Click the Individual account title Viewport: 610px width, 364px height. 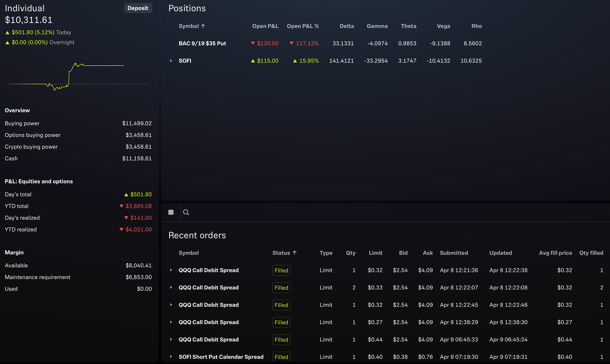25,8
